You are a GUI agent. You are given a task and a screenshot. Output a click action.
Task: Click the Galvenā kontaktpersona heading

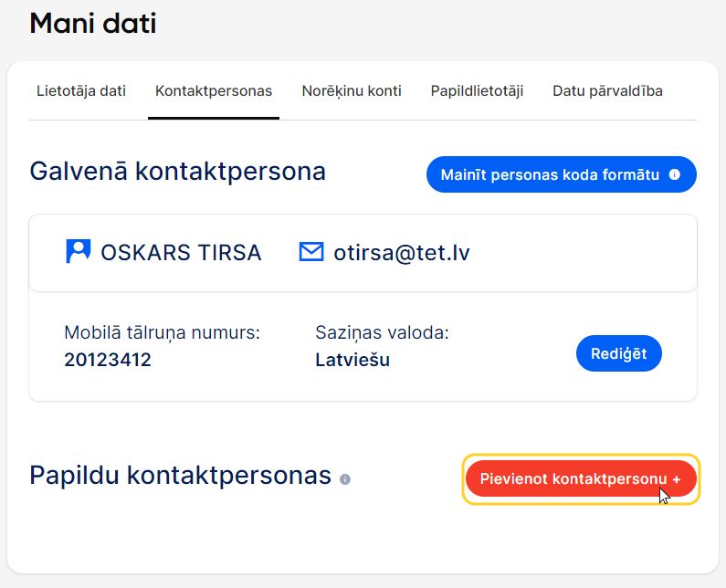(178, 172)
